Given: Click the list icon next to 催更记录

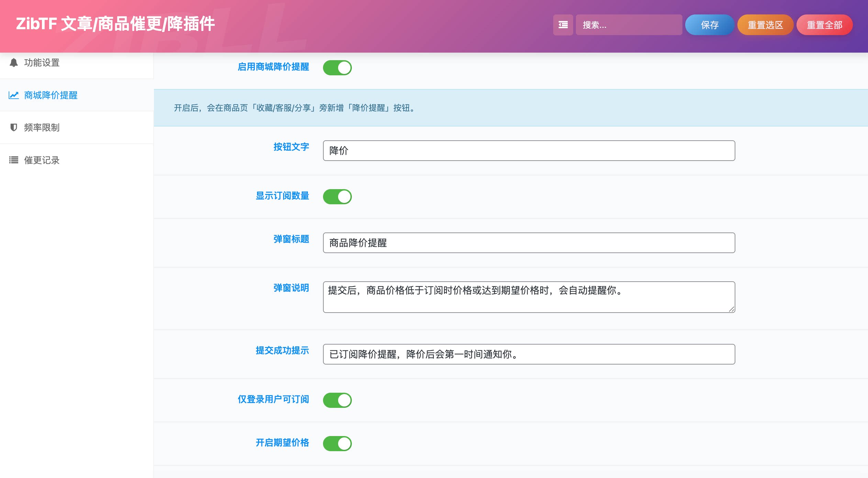Looking at the screenshot, I should [x=13, y=160].
